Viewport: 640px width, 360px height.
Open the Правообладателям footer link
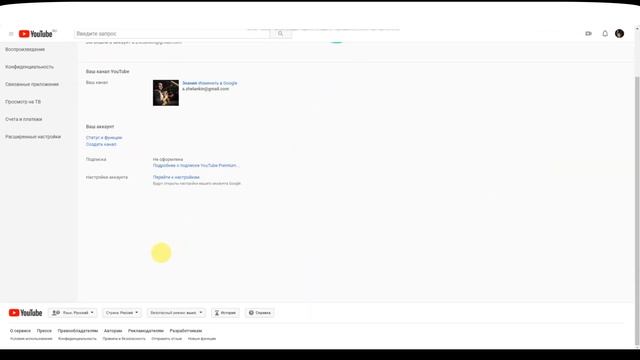click(x=78, y=331)
